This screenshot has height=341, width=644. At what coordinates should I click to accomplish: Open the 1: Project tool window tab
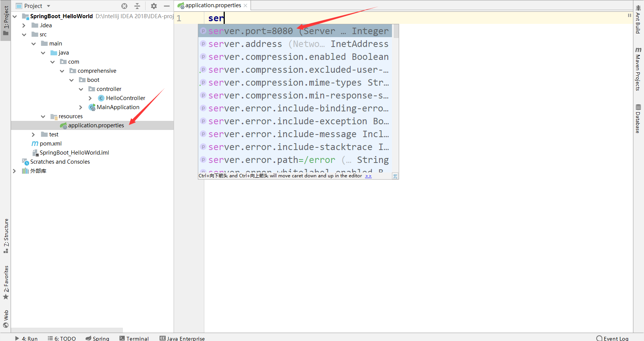[x=6, y=21]
